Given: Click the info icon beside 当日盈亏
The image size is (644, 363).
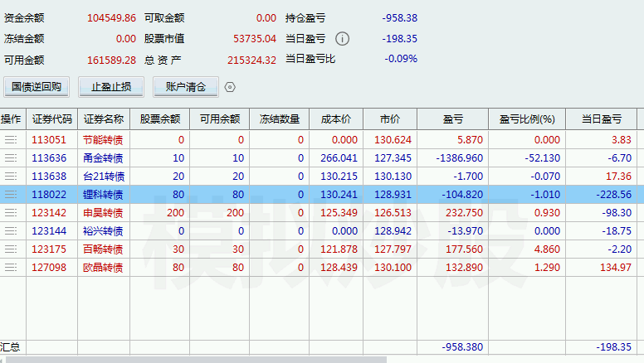Looking at the screenshot, I should [342, 39].
